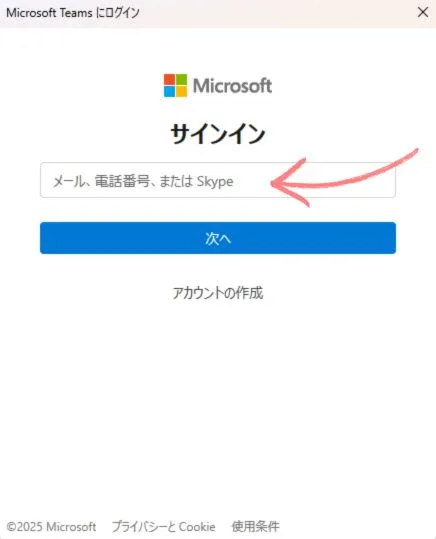Screen dimensions: 436x539
Task: Click the four-color Microsoft logo
Action: click(175, 85)
